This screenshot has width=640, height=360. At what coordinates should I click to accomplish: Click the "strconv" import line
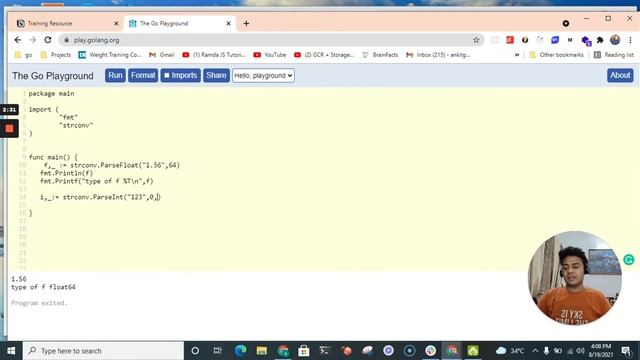click(76, 125)
